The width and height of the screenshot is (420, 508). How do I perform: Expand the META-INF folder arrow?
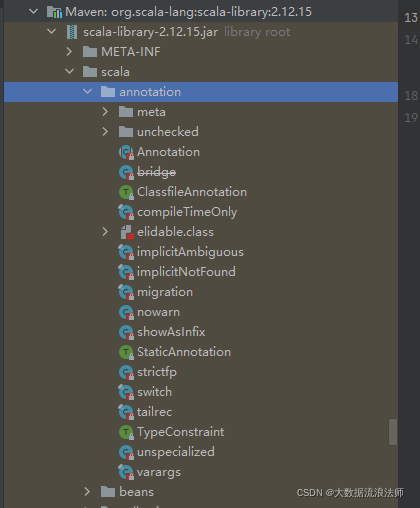(69, 52)
